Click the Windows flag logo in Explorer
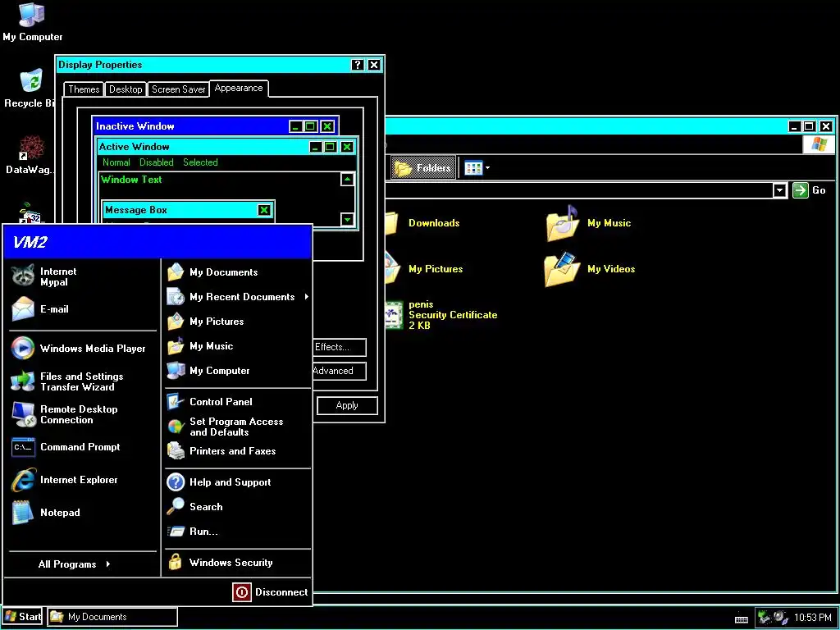 [x=819, y=144]
